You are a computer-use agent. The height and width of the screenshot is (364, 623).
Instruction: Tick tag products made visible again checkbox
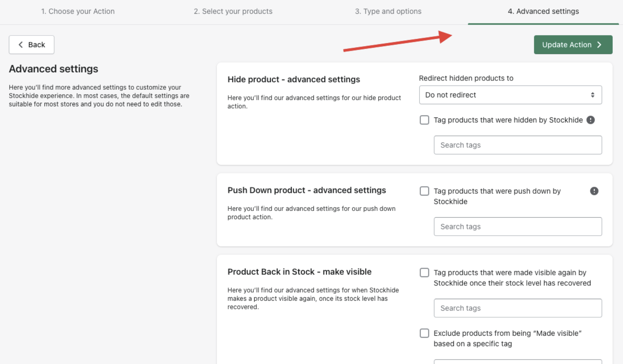point(424,273)
